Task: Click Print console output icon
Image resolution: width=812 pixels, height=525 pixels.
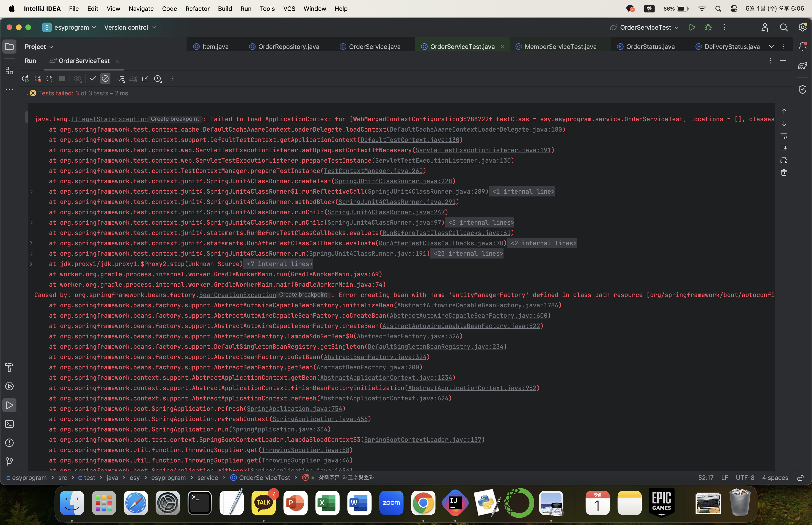Action: pos(784,160)
